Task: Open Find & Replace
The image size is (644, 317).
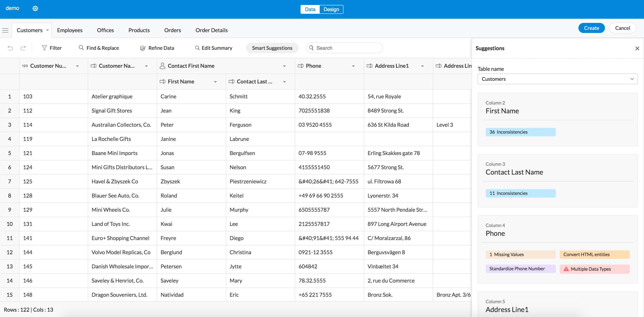Action: tap(99, 48)
